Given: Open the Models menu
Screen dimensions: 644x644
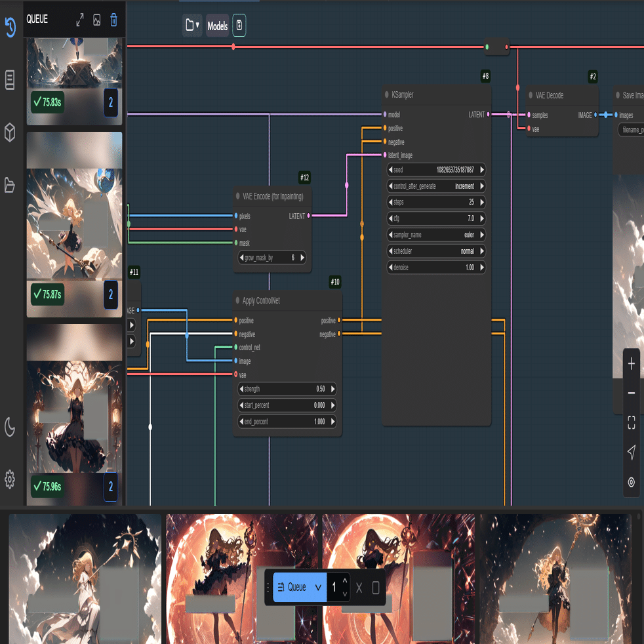Looking at the screenshot, I should click(217, 26).
